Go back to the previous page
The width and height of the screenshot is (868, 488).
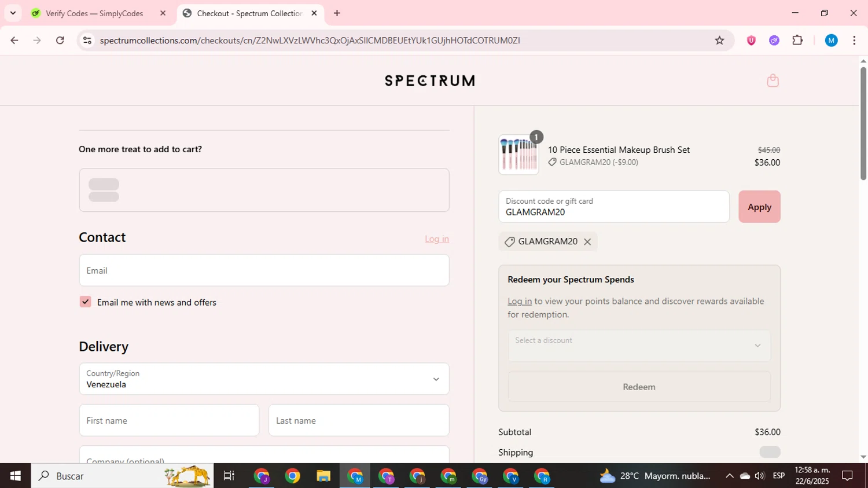pos(14,41)
